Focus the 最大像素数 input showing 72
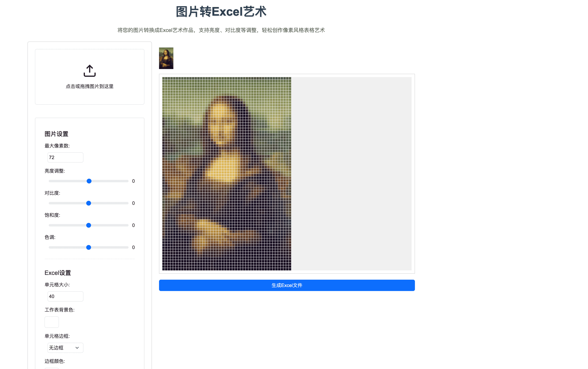 click(65, 157)
